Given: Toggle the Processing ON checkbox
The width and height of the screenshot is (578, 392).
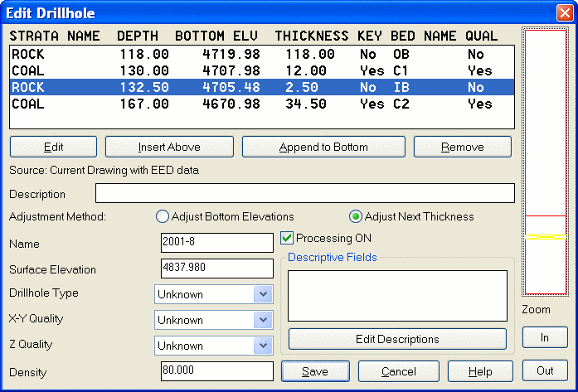Looking at the screenshot, I should 287,238.
